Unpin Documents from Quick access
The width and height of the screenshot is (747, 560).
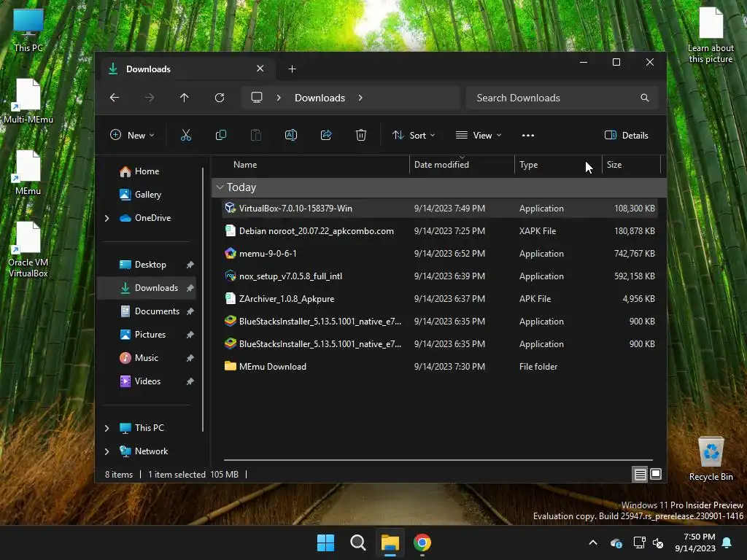point(190,311)
